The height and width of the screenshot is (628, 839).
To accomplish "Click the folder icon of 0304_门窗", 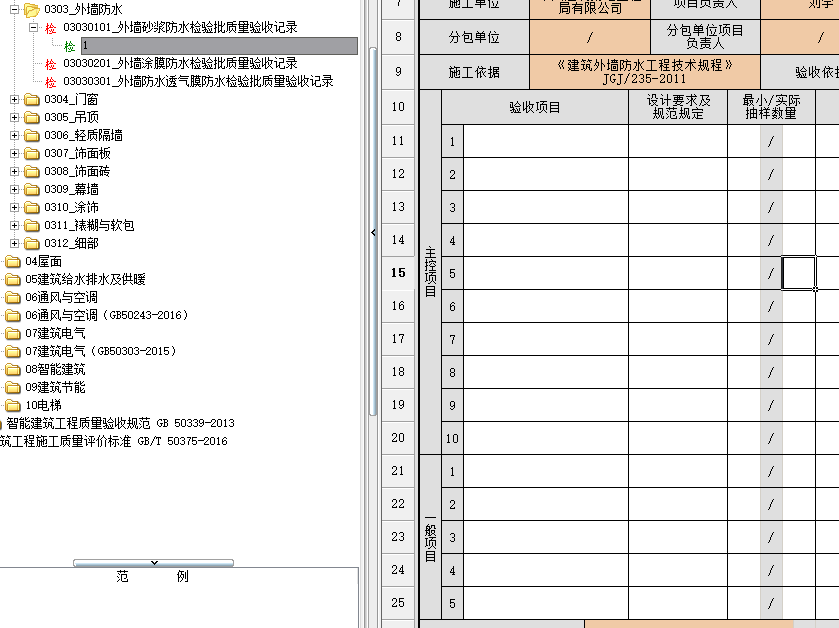I will (x=32, y=100).
